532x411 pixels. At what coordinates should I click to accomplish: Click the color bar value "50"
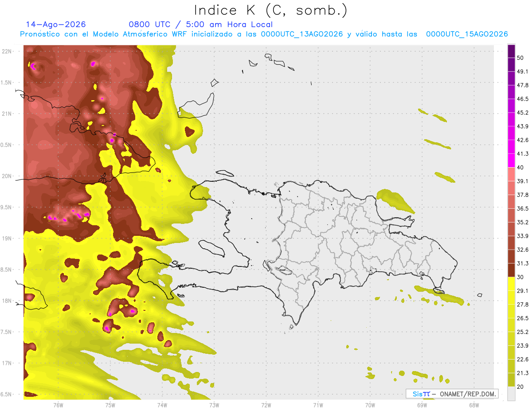[520, 58]
